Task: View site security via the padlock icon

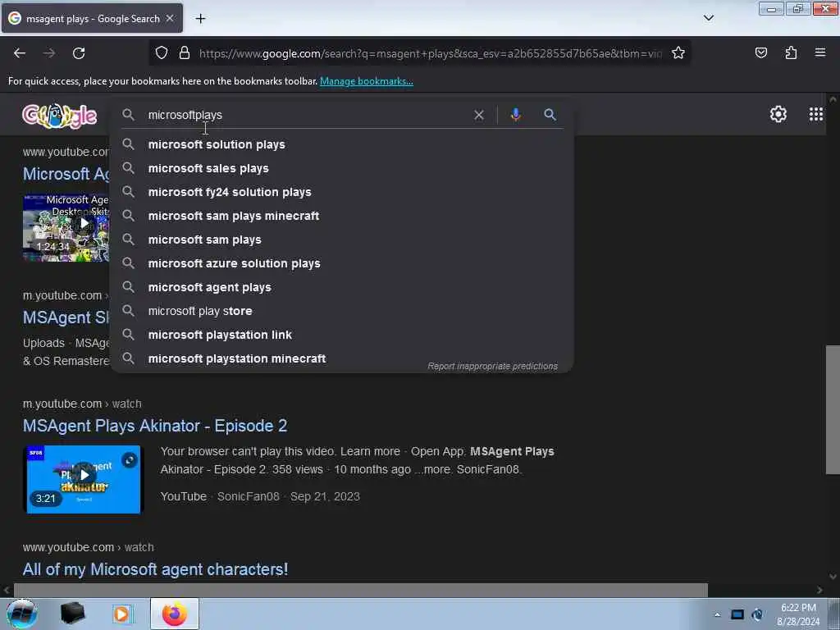Action: coord(185,53)
